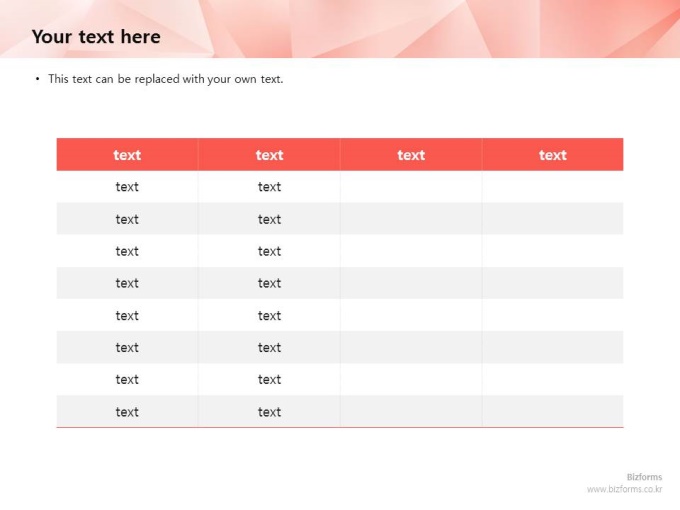Select the third column header cell of the table
The height and width of the screenshot is (510, 680).
pyautogui.click(x=411, y=155)
